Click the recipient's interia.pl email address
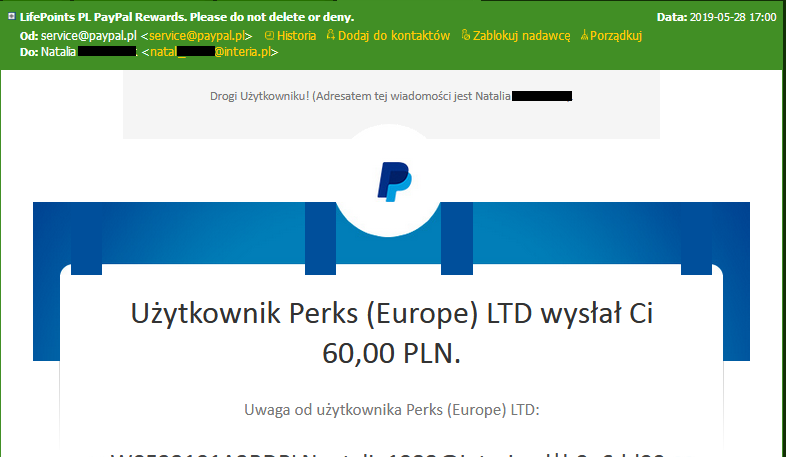786x457 pixels. tap(211, 52)
